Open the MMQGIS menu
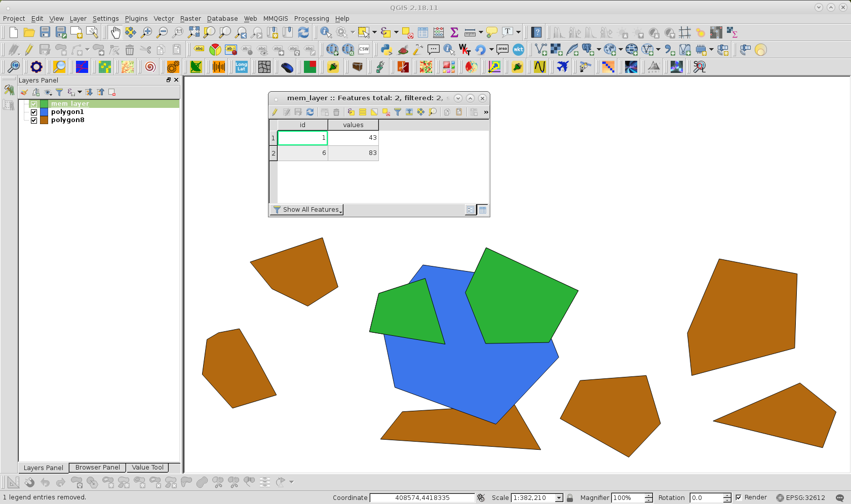851x504 pixels. (x=276, y=19)
